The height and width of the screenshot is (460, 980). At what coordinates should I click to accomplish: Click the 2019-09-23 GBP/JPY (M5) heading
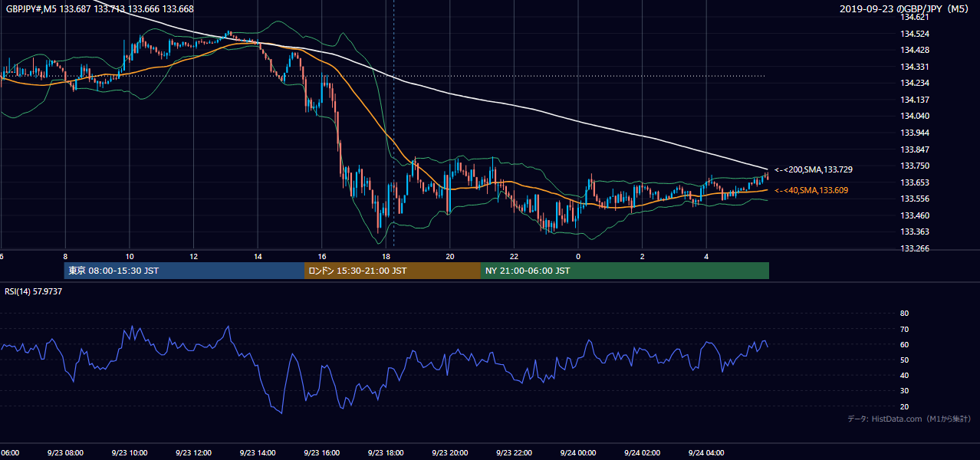pyautogui.click(x=906, y=9)
